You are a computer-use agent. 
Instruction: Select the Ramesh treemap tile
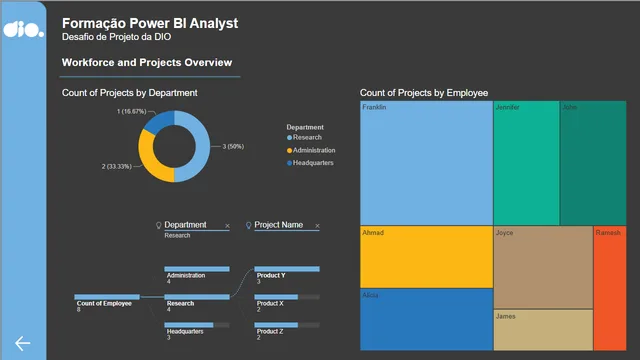(x=610, y=288)
